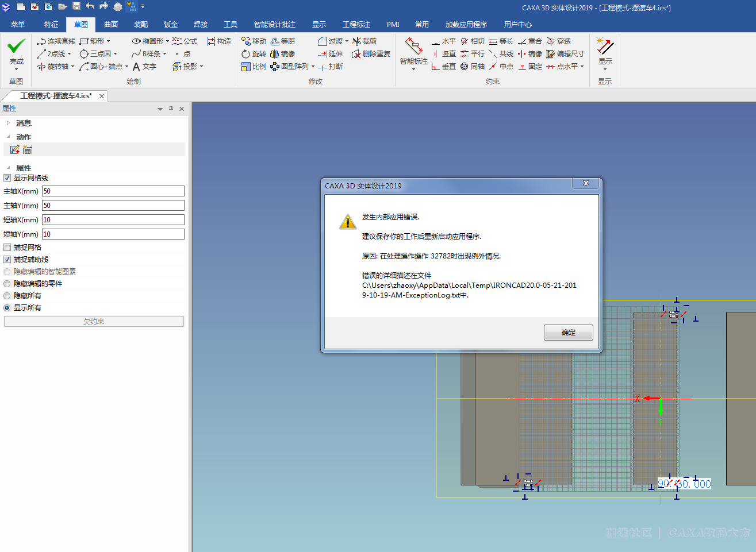756x552 pixels.
Task: Select the 矩形 rectangle tool
Action: point(92,41)
